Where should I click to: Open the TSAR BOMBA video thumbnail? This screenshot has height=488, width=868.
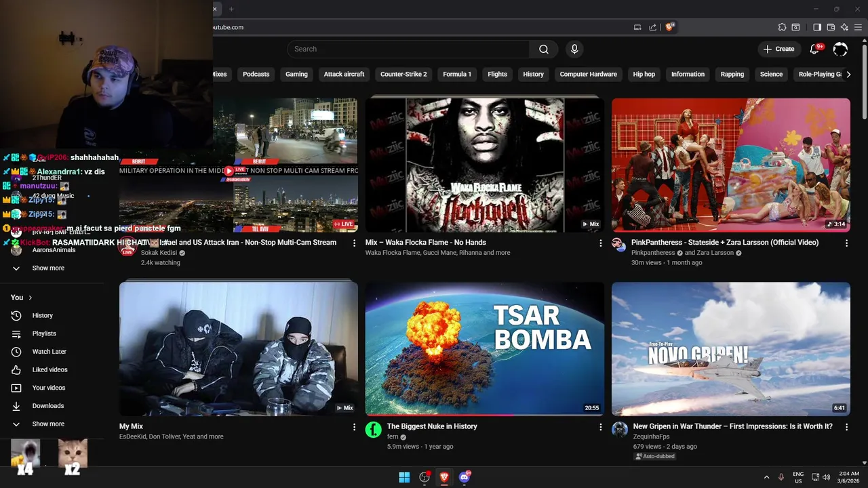[485, 348]
